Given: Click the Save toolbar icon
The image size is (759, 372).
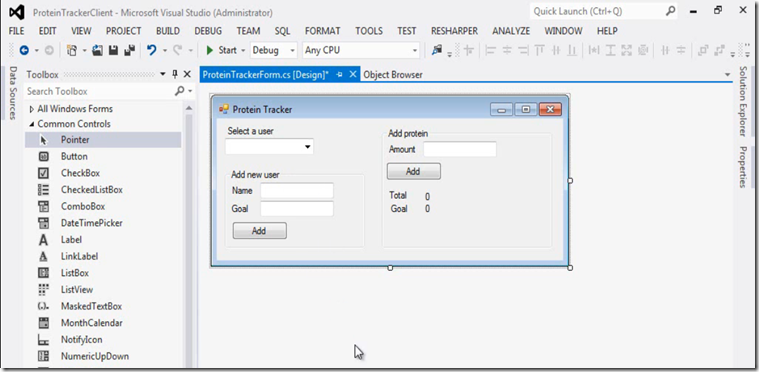Looking at the screenshot, I should point(113,50).
